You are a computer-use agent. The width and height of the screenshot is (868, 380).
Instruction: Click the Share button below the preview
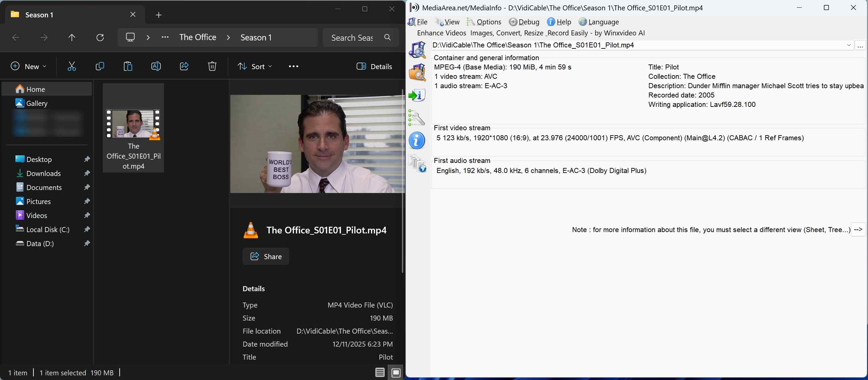[265, 256]
